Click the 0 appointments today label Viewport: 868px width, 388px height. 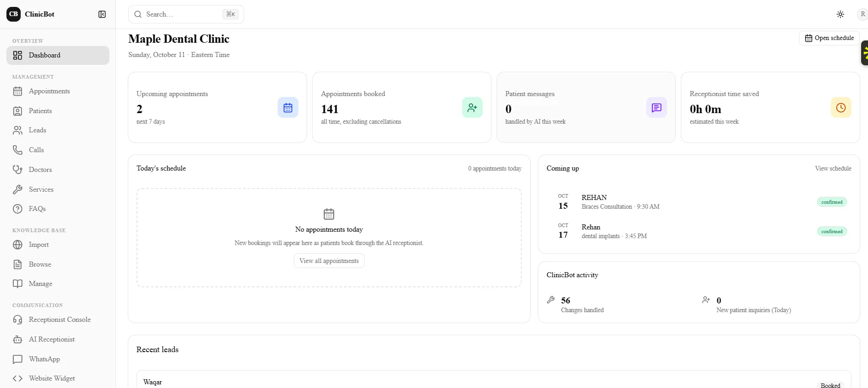click(x=495, y=169)
